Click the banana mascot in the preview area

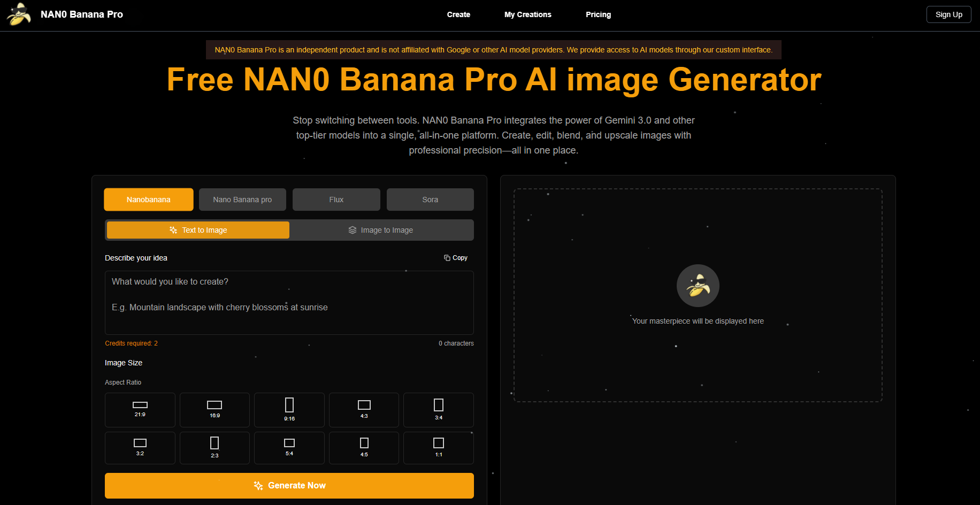coord(698,286)
